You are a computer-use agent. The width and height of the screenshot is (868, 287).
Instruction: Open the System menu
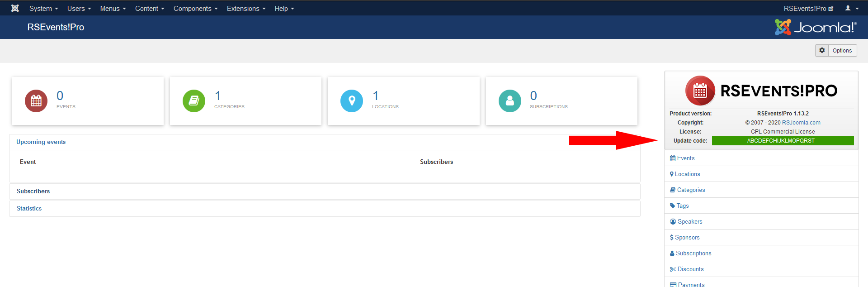pos(43,8)
